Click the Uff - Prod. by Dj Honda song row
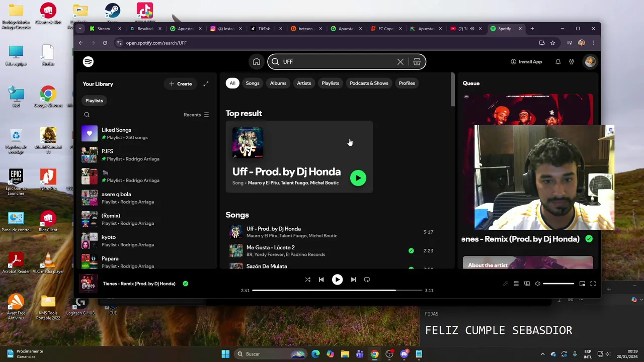Viewport: 644px width, 362px height. click(331, 232)
